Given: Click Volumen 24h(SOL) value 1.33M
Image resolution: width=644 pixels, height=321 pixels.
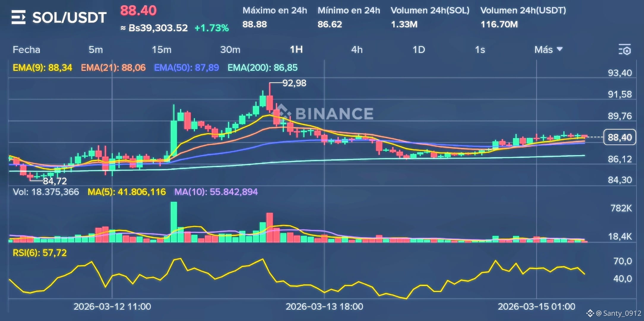Looking at the screenshot, I should [404, 24].
